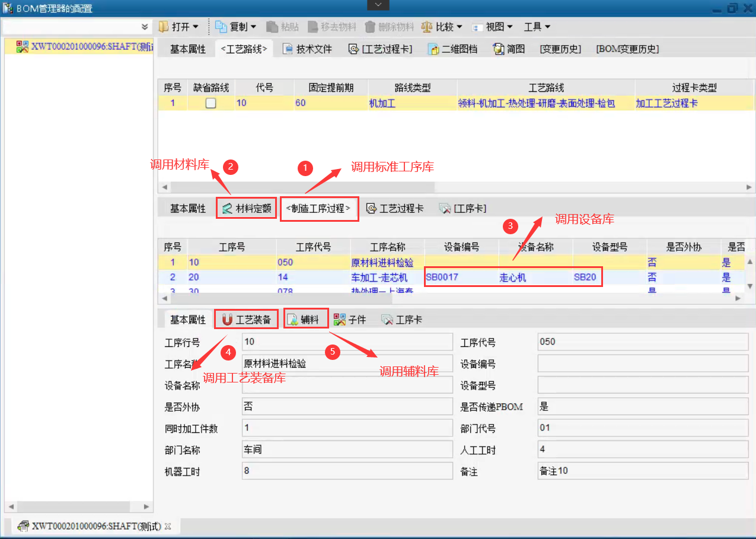Open the 技术文件 tab icon

coord(288,49)
